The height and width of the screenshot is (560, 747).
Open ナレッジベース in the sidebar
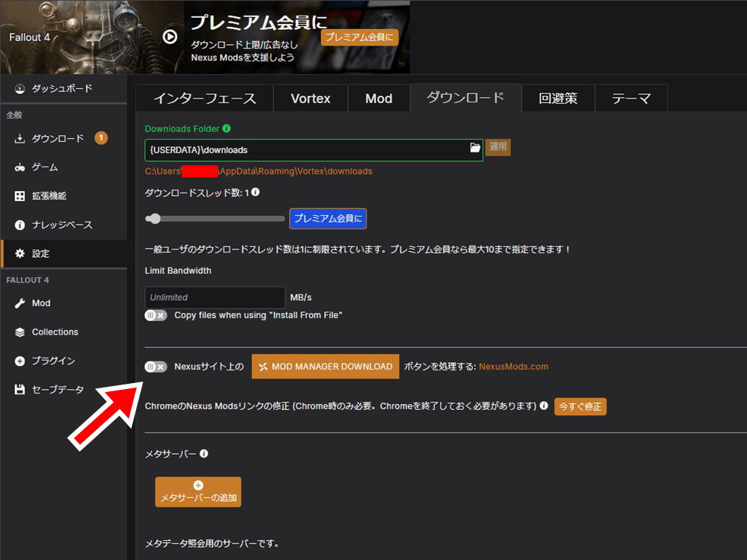pyautogui.click(x=63, y=225)
